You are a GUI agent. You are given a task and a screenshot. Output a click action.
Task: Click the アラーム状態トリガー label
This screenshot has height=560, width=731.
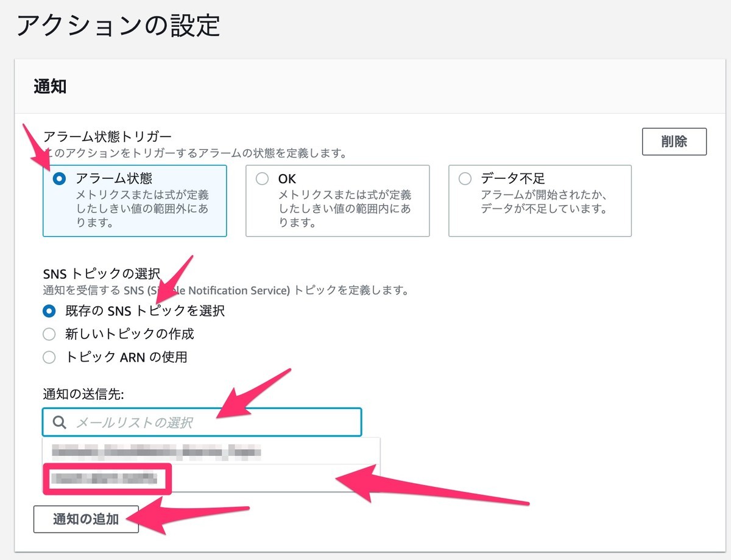tap(108, 136)
